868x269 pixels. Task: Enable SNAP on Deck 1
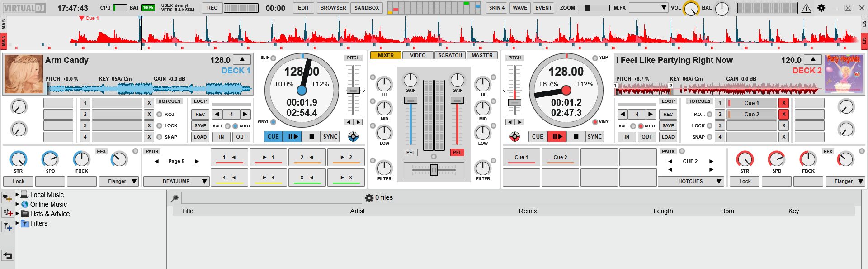pos(159,137)
